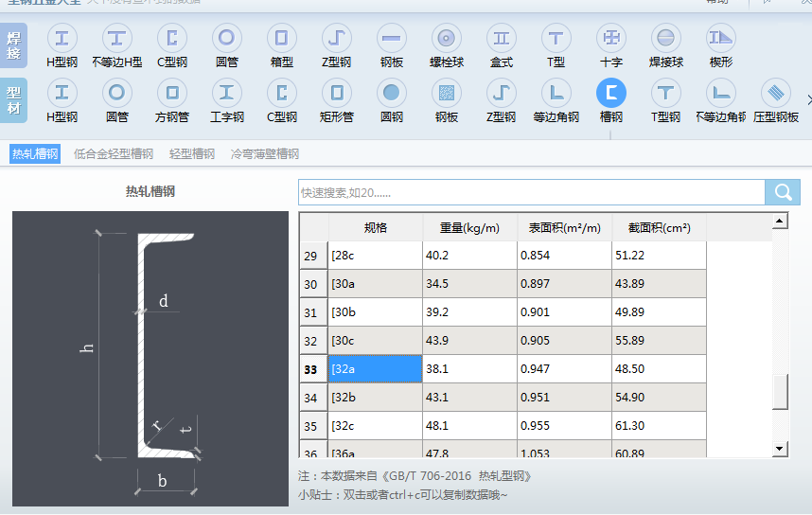
Task: Select profile 圆管 icon in second row
Action: [x=116, y=94]
